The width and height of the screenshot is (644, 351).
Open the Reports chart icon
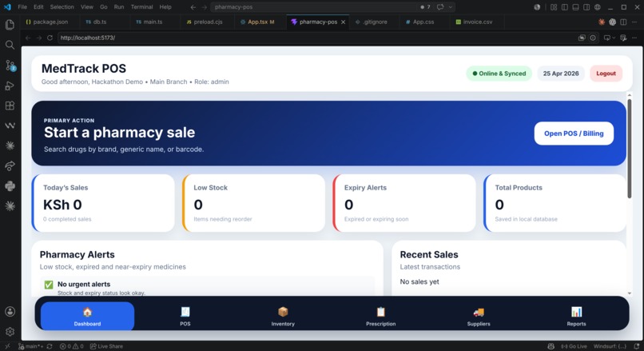[576, 312]
